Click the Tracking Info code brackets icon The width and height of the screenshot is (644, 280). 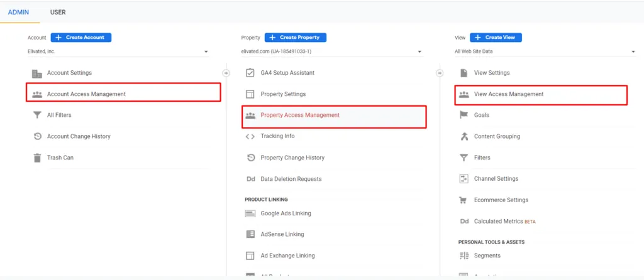250,136
